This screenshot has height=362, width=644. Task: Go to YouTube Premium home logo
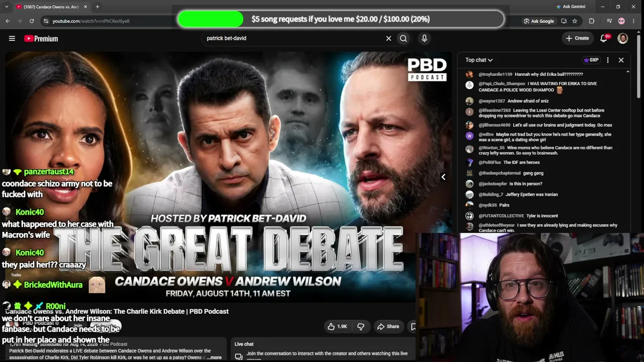pos(41,38)
